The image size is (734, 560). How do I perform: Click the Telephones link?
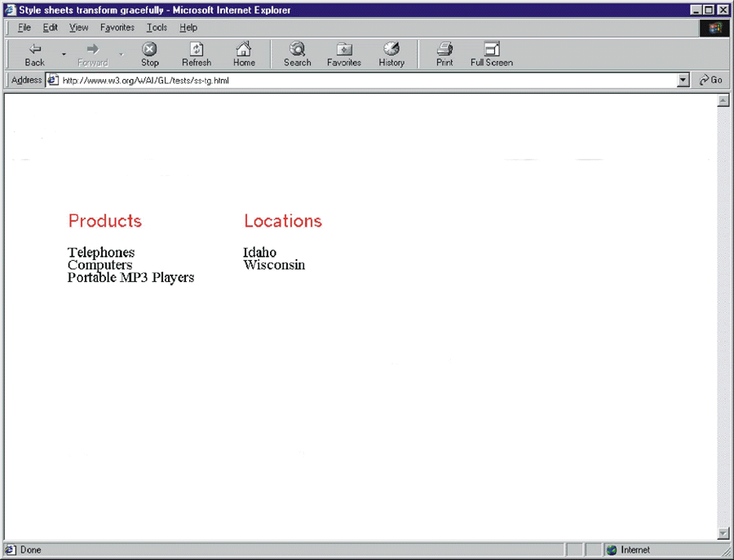pos(100,253)
